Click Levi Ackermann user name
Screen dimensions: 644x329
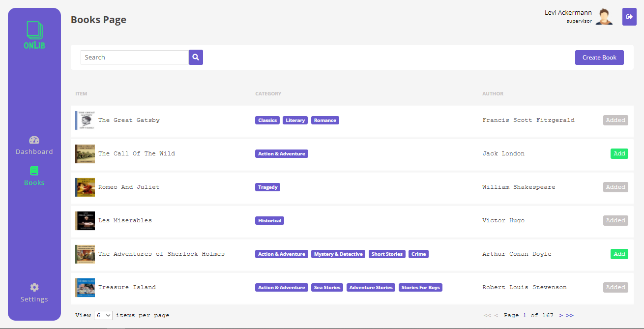coord(568,12)
